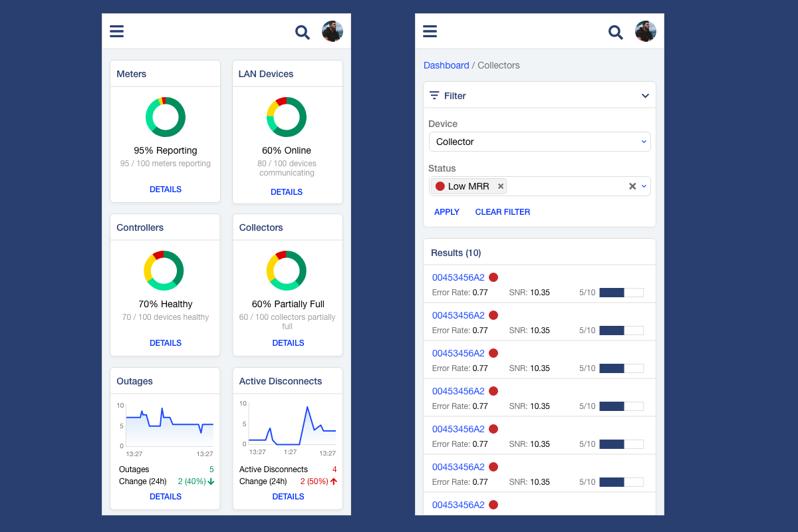Click the Filter funnel icon
The height and width of the screenshot is (532, 798).
[x=434, y=96]
